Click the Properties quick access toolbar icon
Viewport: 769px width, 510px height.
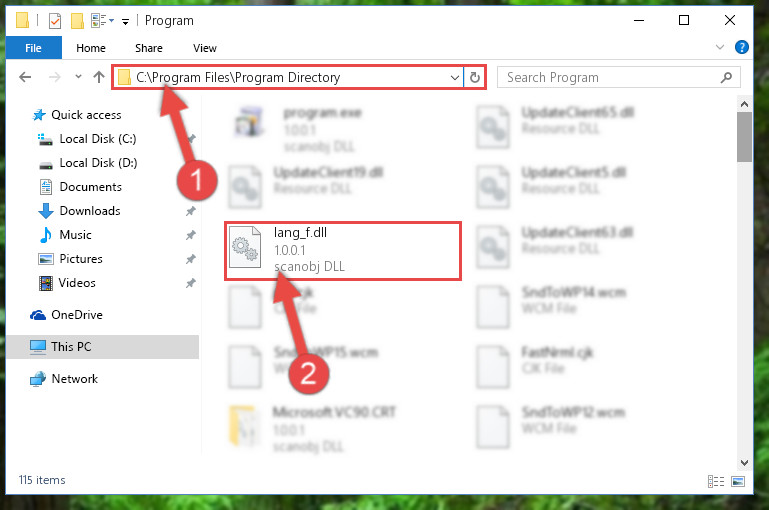coord(55,21)
